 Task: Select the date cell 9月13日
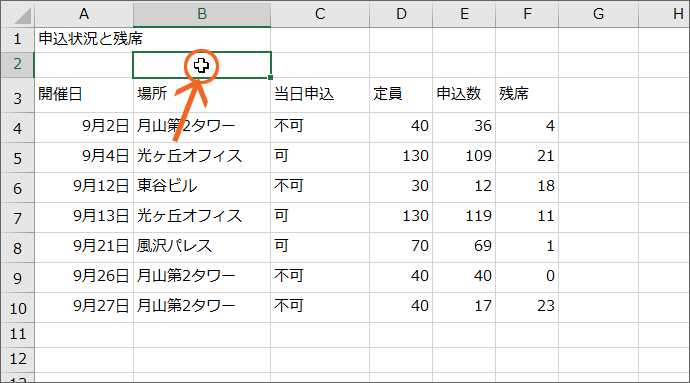pyautogui.click(x=84, y=217)
